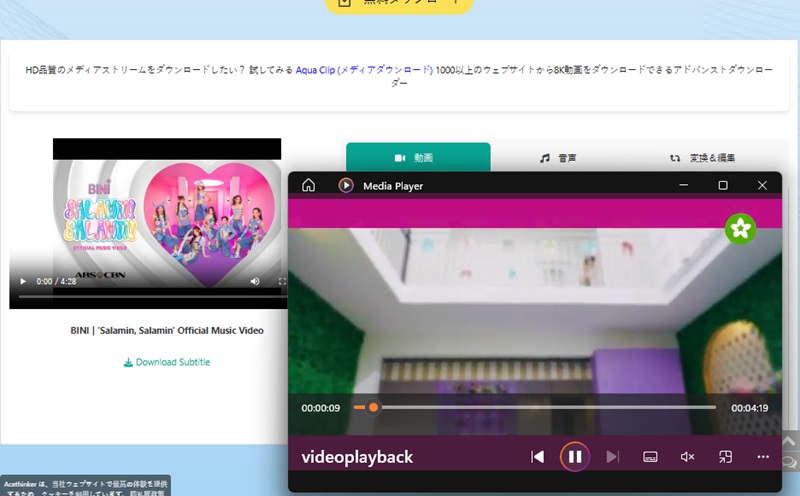Skip to previous track in Media Player
This screenshot has width=800, height=496.
537,457
